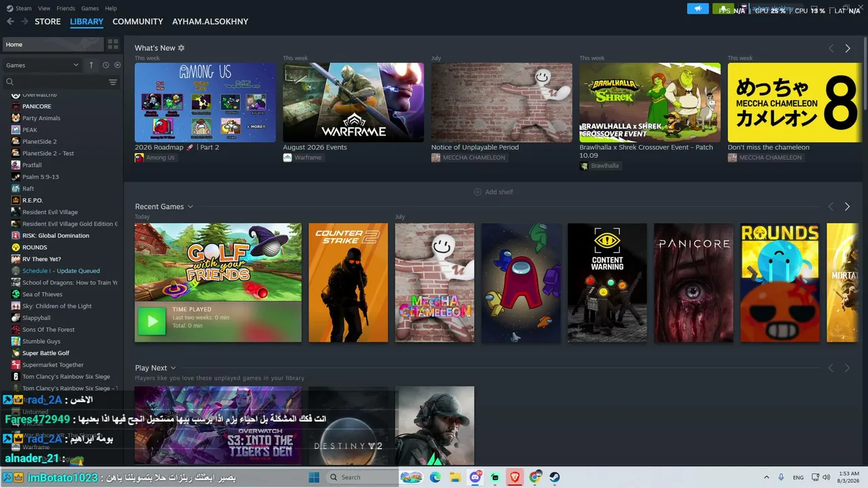Open the Brawlhalla source link

pos(599,166)
